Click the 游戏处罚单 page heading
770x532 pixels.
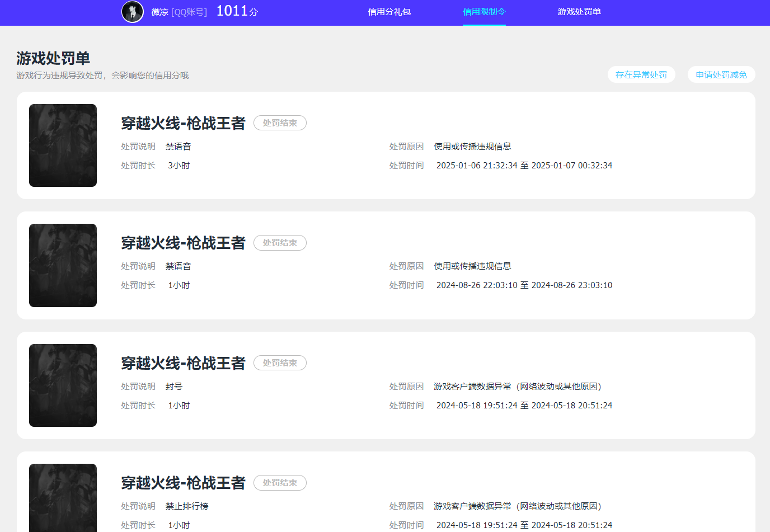(x=54, y=58)
